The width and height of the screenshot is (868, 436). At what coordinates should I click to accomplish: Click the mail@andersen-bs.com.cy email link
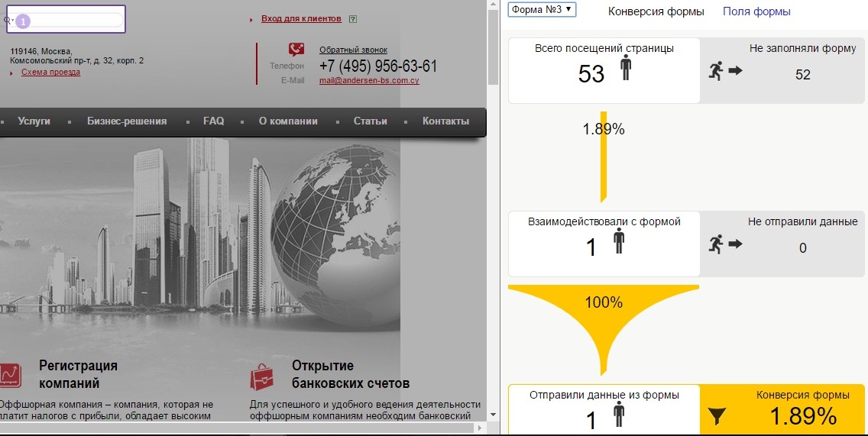click(x=369, y=80)
